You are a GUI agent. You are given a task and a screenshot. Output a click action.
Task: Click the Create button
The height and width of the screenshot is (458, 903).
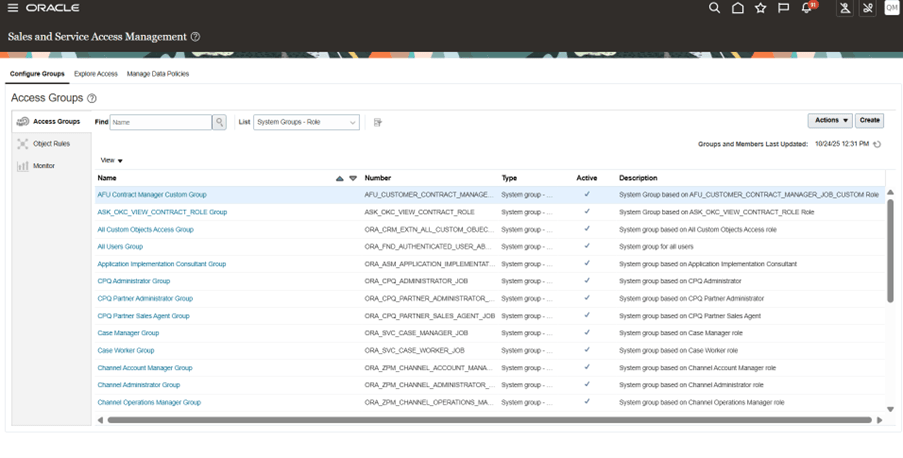[x=869, y=120]
